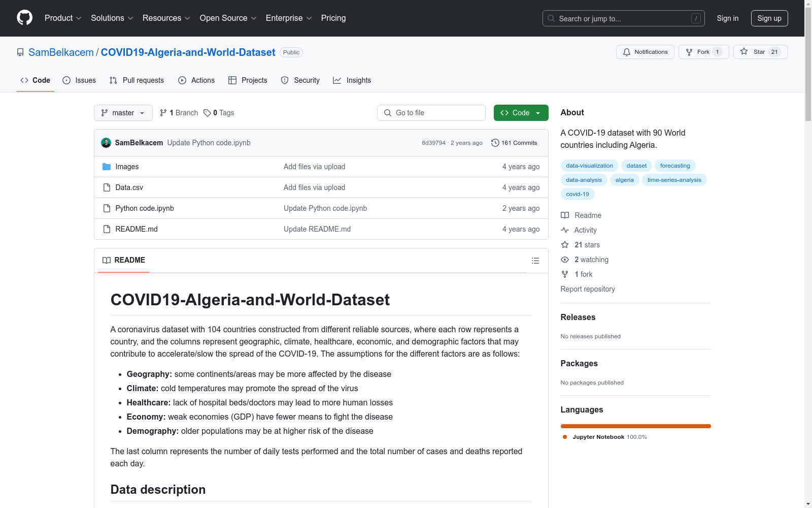Click the tag icon next to Tags
This screenshot has width=812, height=508.
207,113
